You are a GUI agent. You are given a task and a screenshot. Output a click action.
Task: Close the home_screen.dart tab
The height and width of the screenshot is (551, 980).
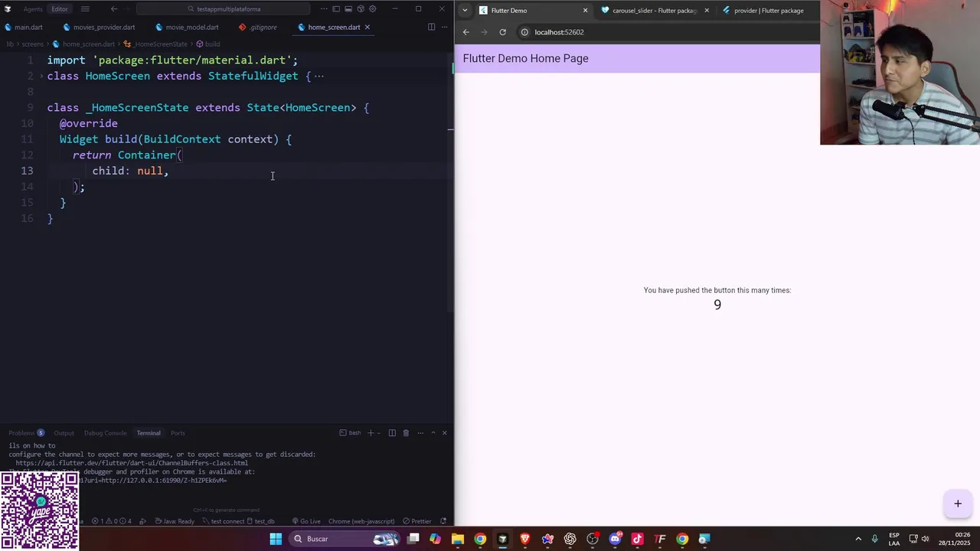pos(367,27)
